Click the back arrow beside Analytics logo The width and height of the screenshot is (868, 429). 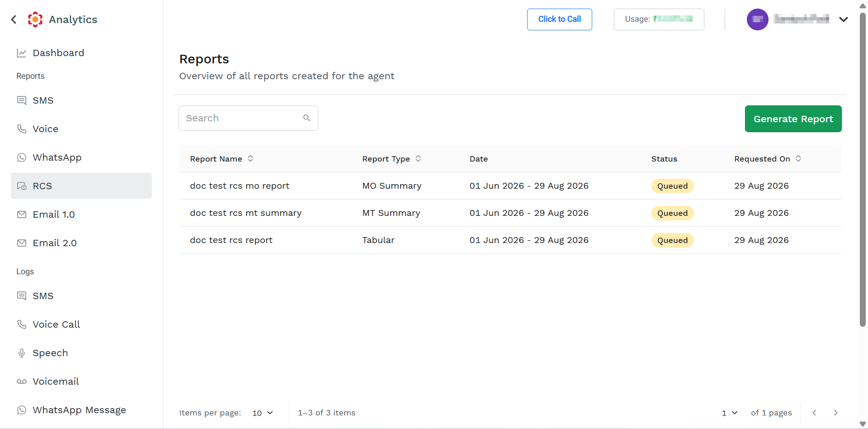click(x=14, y=19)
